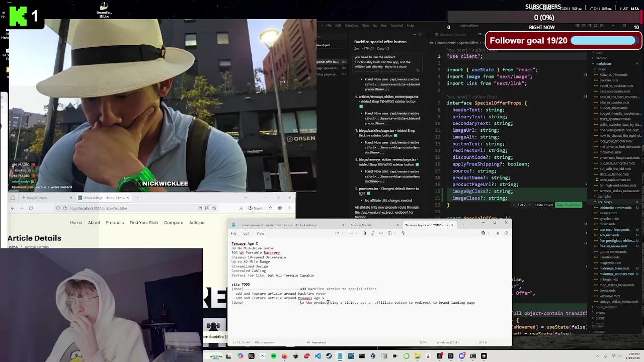Expand the examples folder in explorer

[603, 196]
